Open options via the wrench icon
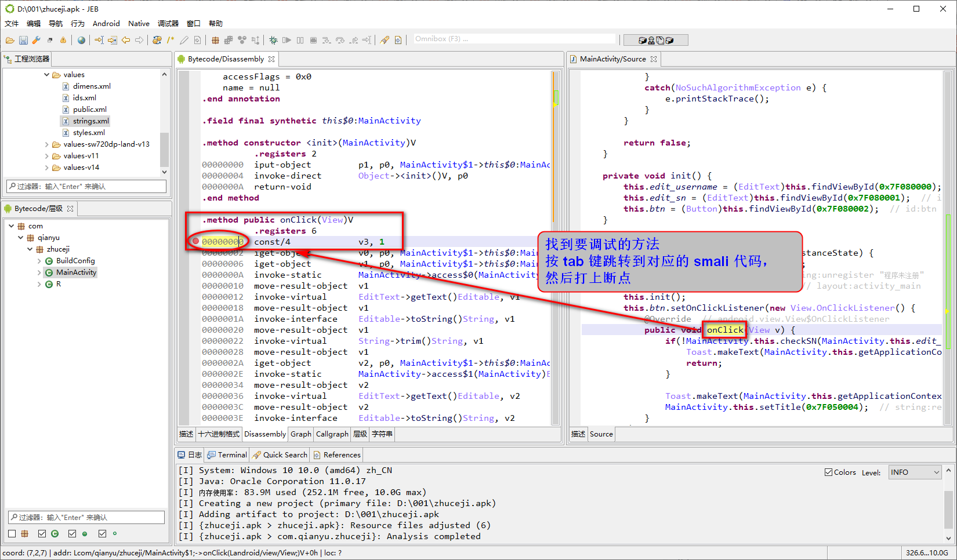This screenshot has width=957, height=560. coord(36,39)
